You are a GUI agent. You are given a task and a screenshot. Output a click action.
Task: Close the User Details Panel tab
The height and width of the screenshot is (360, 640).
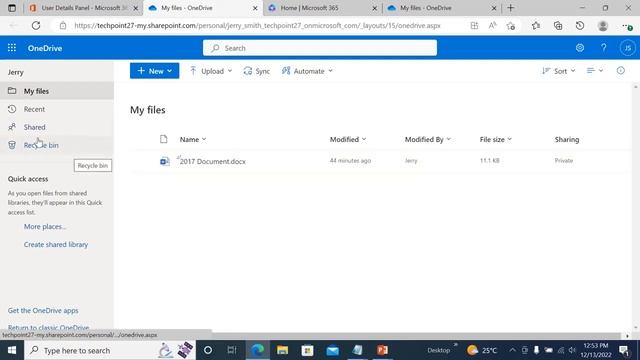(x=136, y=8)
